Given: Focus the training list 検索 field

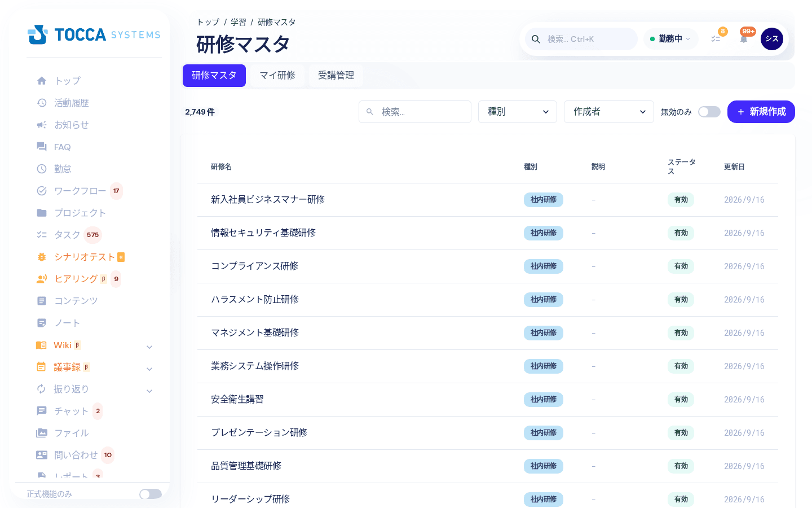Looking at the screenshot, I should tap(415, 112).
